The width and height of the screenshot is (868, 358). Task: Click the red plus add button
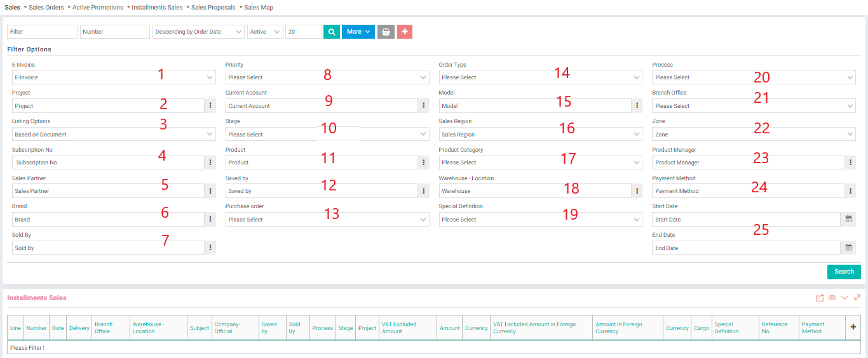pos(405,32)
